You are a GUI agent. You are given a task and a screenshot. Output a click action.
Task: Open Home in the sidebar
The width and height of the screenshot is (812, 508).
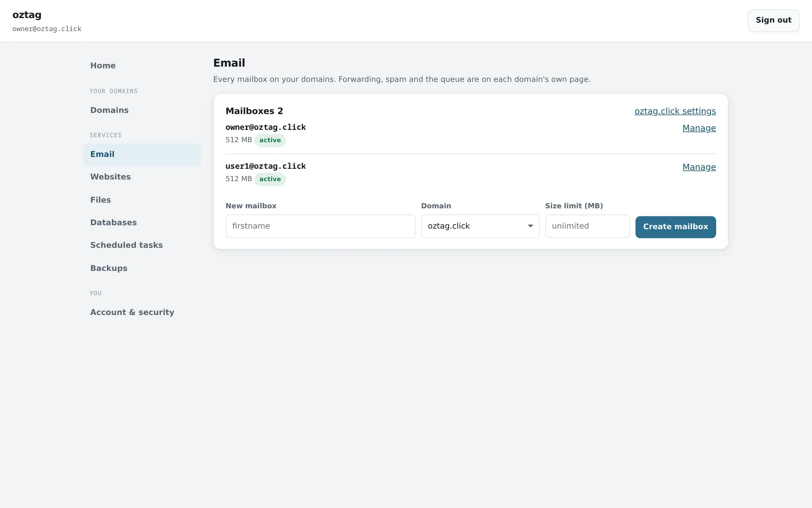[x=142, y=65]
